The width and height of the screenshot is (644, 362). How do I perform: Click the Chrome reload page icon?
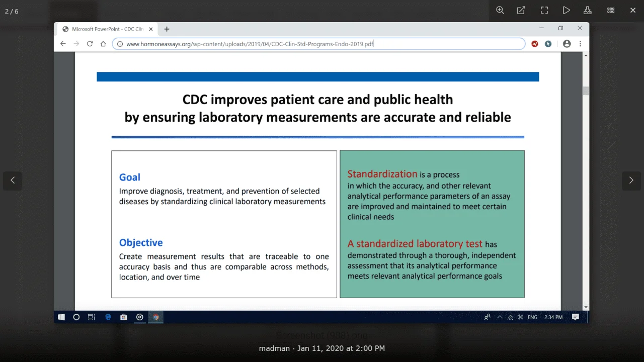[90, 44]
